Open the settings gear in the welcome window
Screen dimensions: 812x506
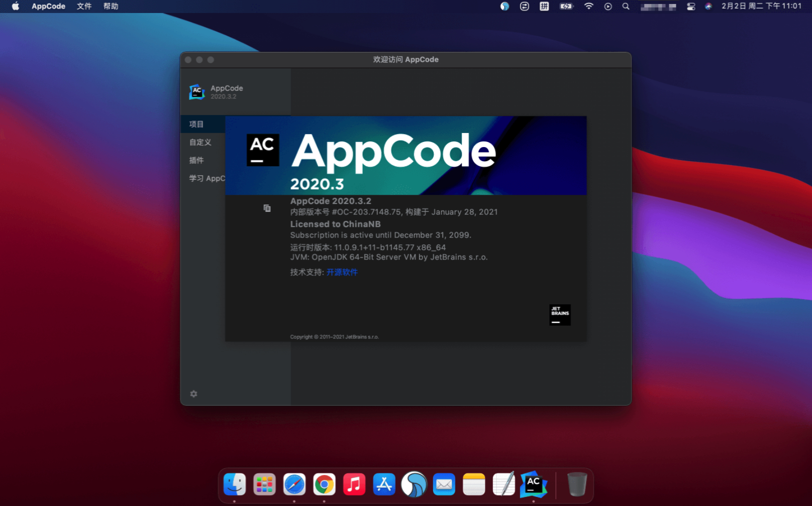coord(193,394)
